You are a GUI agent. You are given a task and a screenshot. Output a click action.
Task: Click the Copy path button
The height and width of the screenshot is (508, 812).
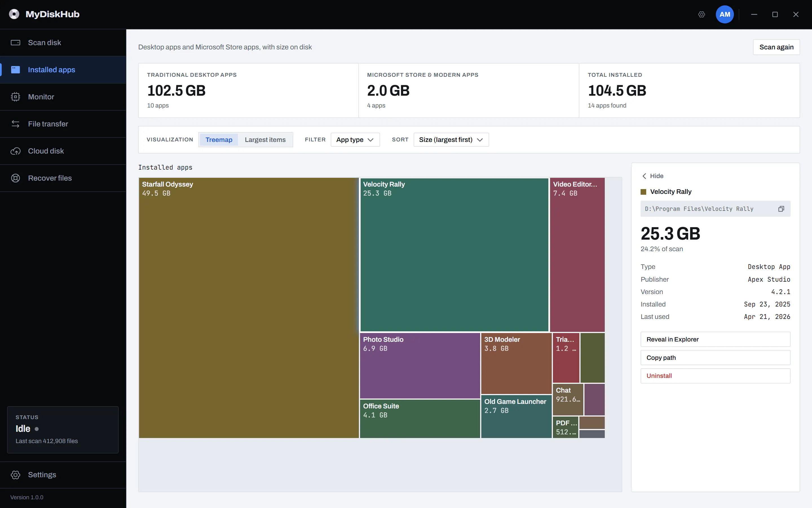pos(715,358)
